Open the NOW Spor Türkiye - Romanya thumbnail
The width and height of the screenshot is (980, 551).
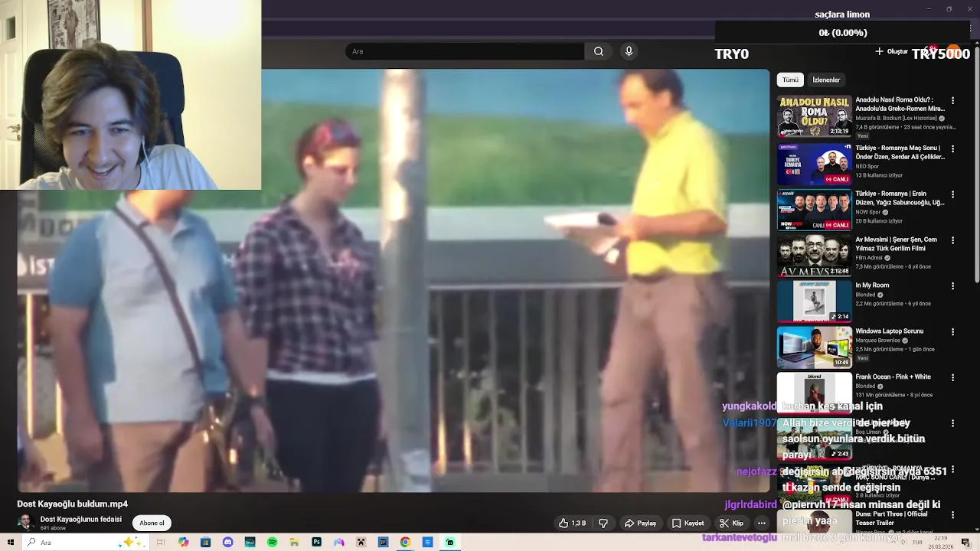(815, 210)
